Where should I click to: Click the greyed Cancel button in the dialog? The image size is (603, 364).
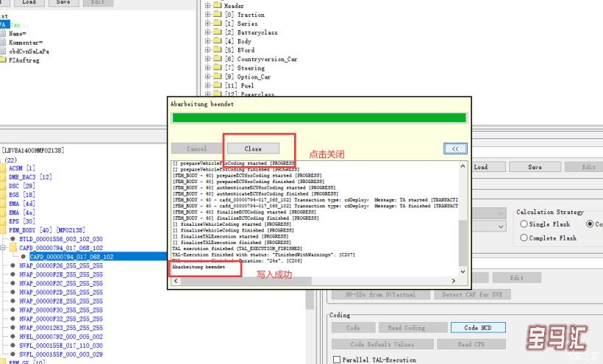point(197,149)
